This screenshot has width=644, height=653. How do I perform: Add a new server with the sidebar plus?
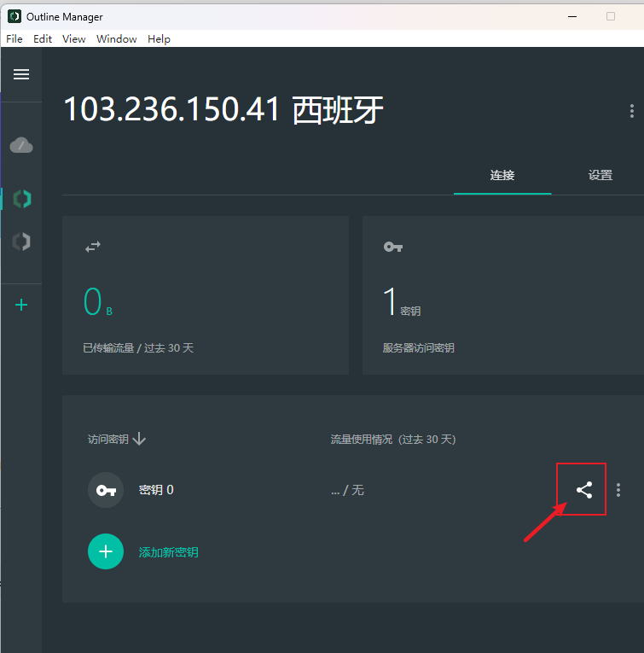click(x=21, y=305)
